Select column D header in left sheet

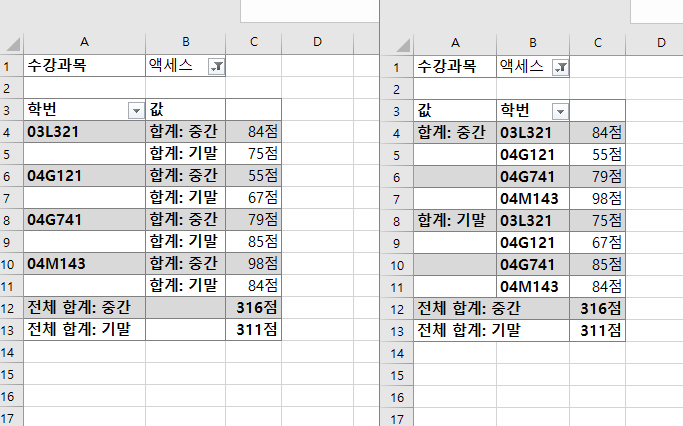[317, 42]
